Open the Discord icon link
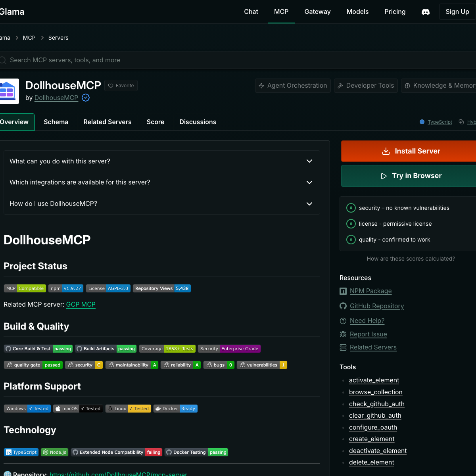Image resolution: width=476 pixels, height=476 pixels. 425,12
